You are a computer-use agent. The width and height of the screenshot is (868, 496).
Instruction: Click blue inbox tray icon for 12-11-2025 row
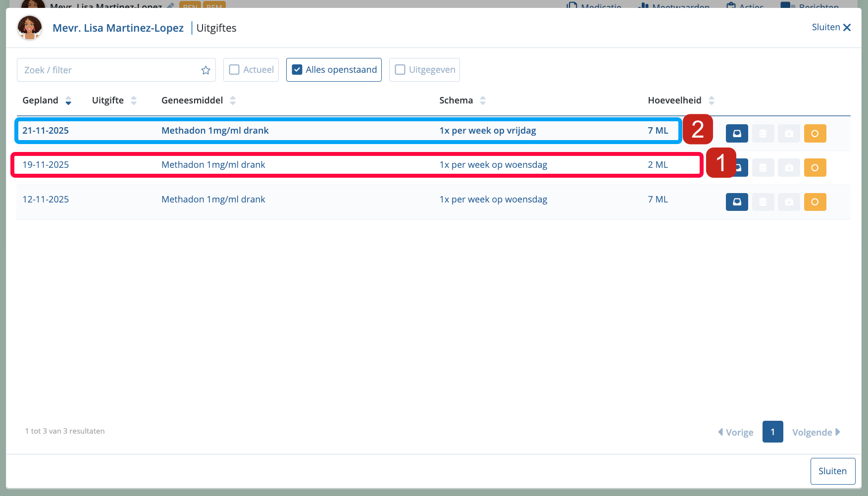(x=737, y=202)
